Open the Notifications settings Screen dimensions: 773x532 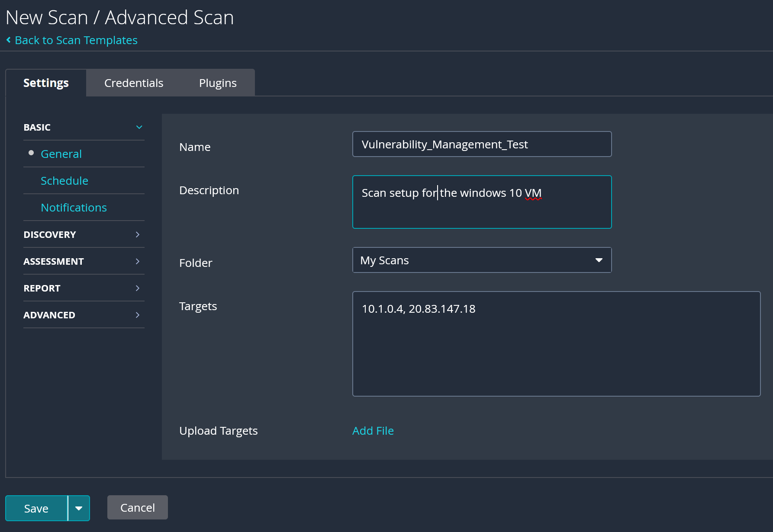[x=74, y=208]
